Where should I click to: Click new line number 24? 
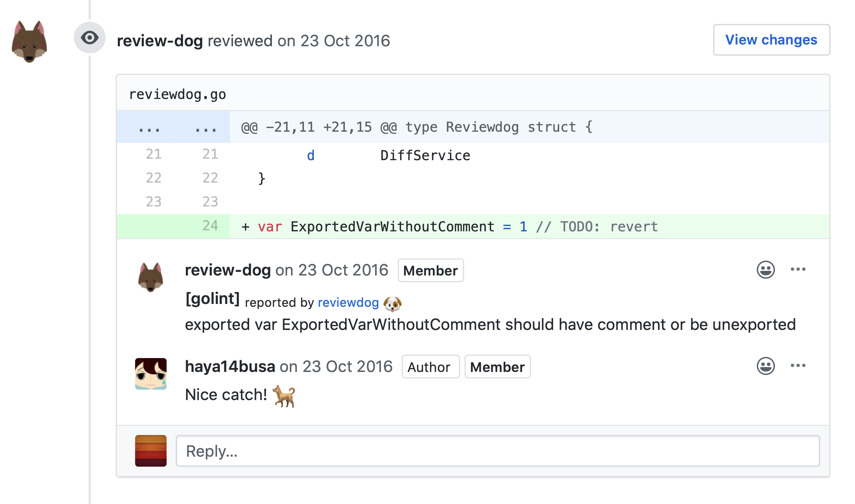210,226
